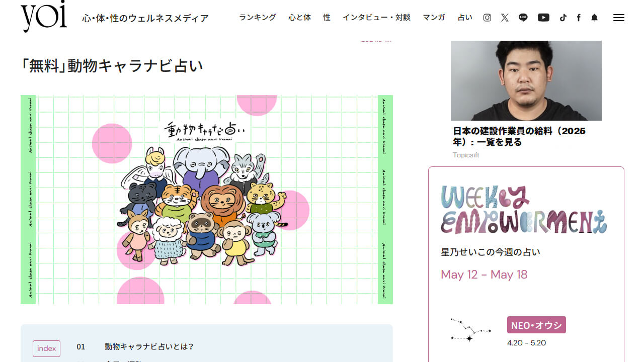Open the hamburger menu

pos(619,18)
